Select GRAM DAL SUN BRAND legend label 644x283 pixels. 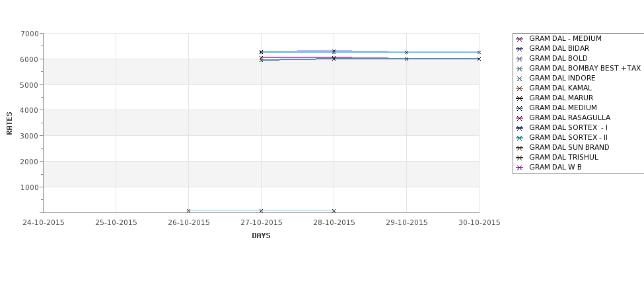(569, 147)
